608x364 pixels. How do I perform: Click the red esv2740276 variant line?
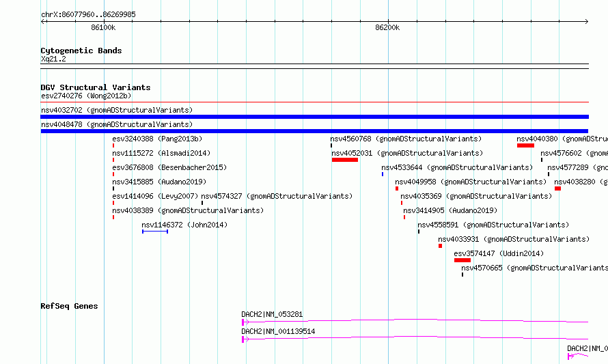coord(314,102)
